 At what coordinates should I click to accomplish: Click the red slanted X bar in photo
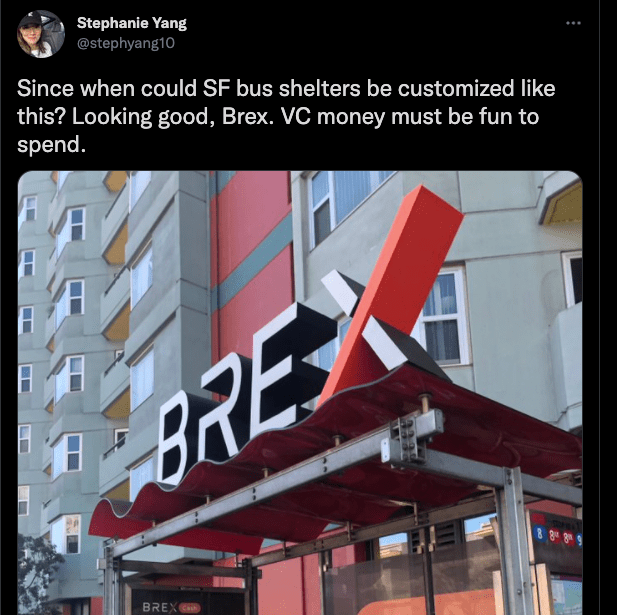[392, 294]
